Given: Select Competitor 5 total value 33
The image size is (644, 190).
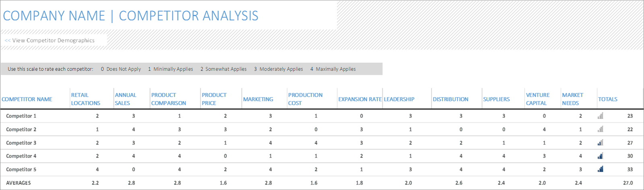Looking at the screenshot, I should [630, 170].
